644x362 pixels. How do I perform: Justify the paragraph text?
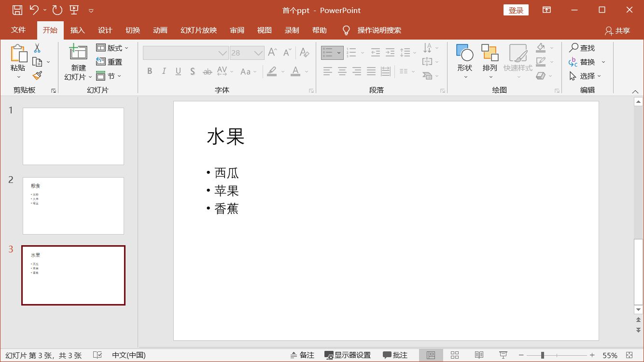tap(371, 71)
